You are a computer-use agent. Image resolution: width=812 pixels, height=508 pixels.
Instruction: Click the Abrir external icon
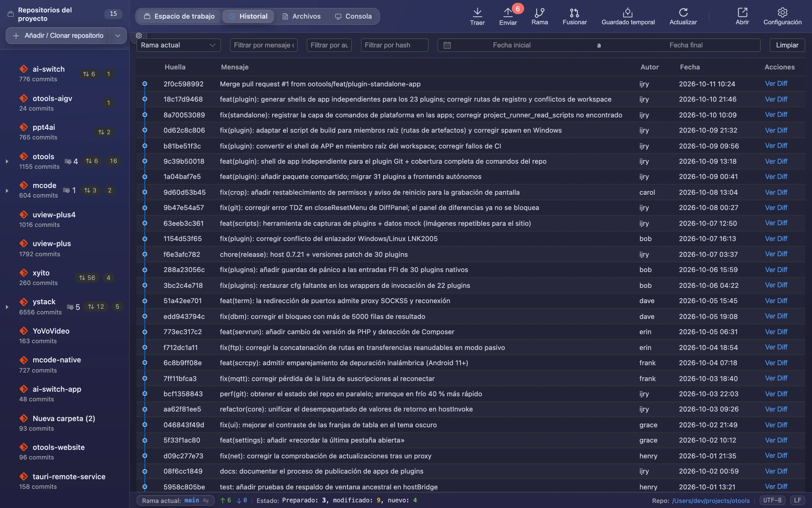click(742, 12)
